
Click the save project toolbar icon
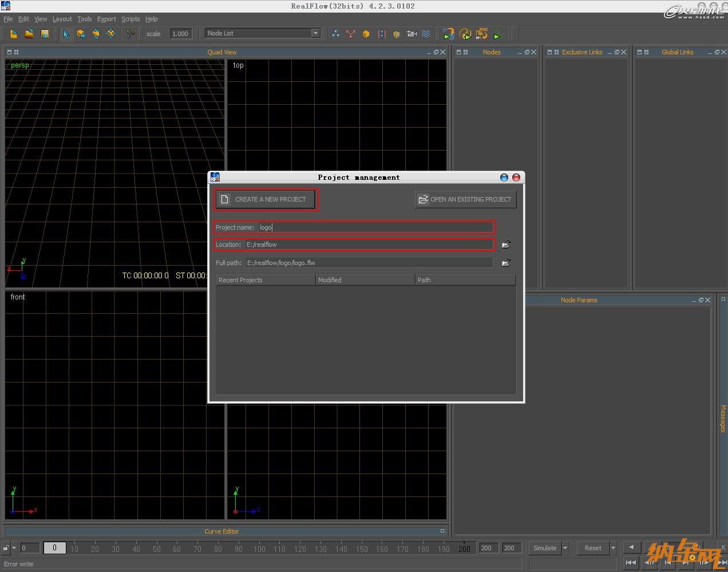tap(45, 34)
